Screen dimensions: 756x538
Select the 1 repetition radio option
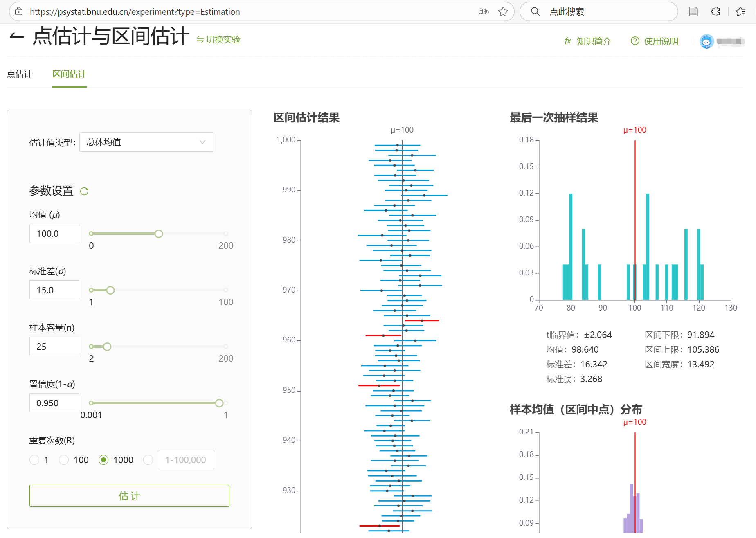point(35,460)
